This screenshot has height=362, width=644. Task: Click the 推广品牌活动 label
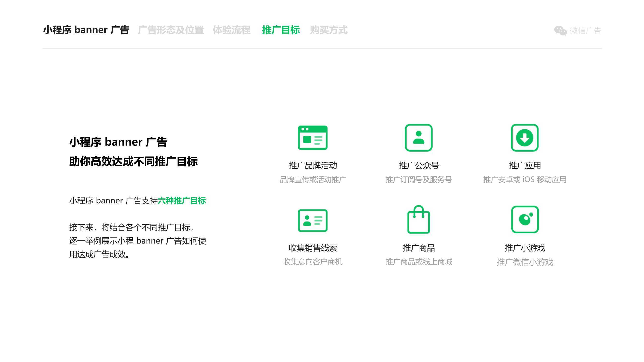(313, 165)
